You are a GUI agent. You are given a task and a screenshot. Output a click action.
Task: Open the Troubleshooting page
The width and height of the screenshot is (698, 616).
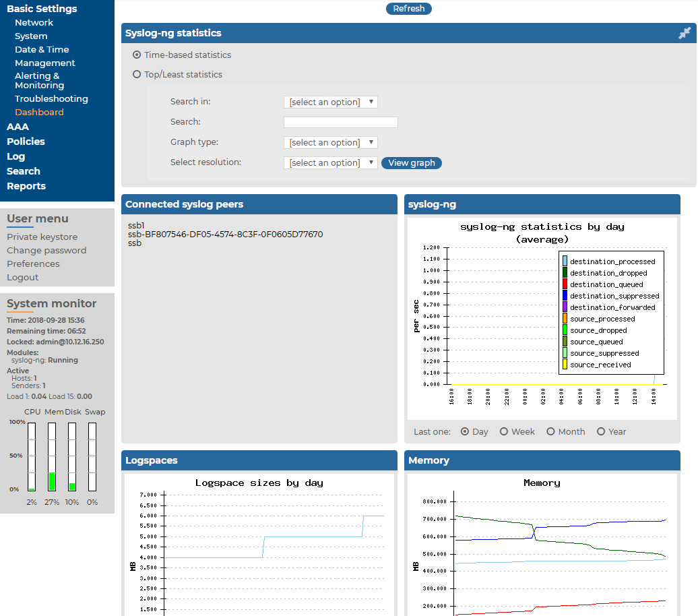click(x=52, y=99)
